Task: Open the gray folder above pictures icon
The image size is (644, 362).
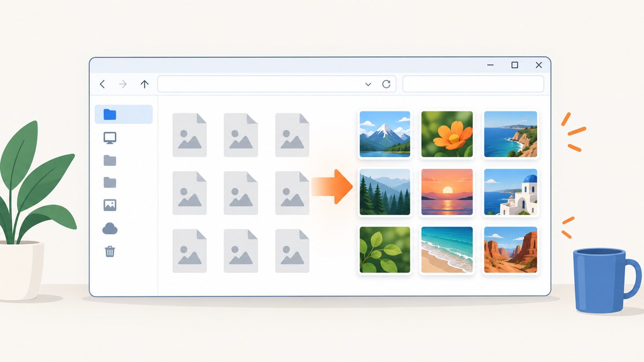Action: (110, 182)
